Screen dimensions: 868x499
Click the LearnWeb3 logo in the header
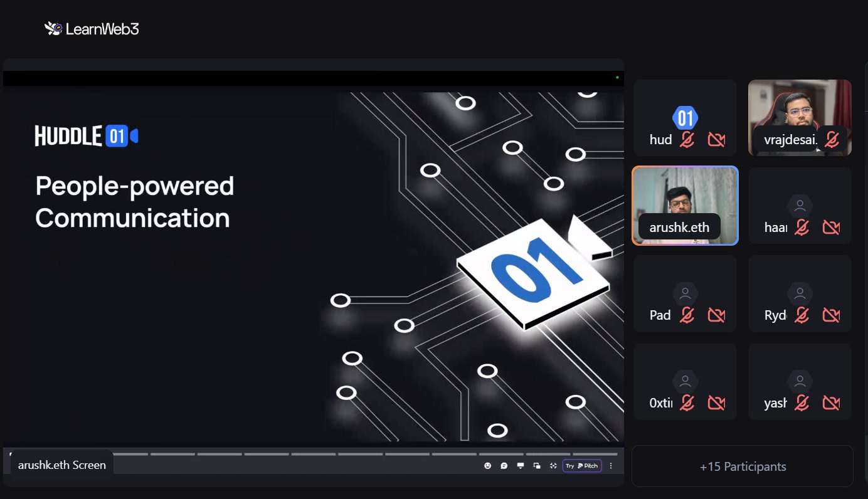[x=92, y=28]
